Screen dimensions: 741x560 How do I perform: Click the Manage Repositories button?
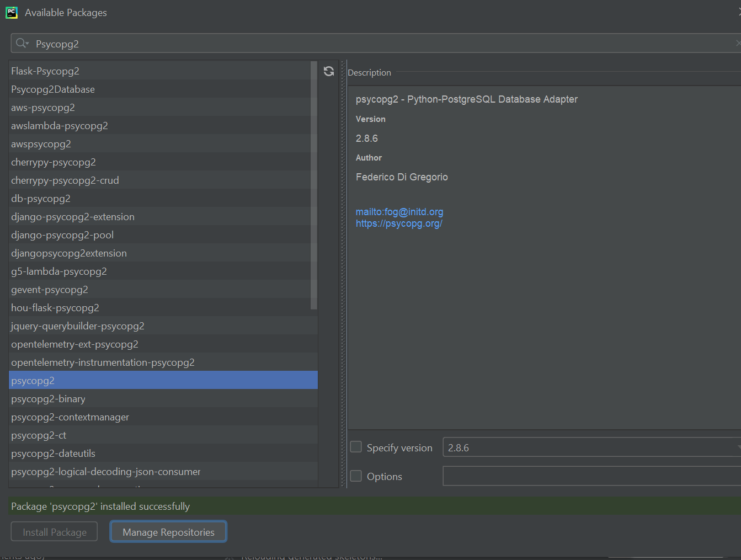168,532
